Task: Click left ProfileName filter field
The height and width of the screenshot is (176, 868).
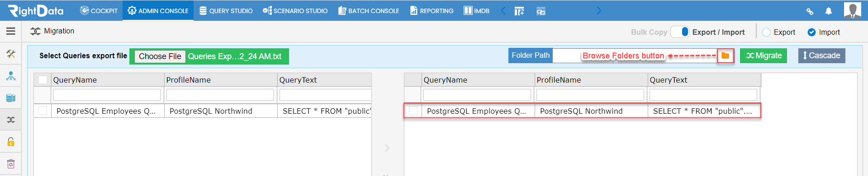Action: [x=220, y=95]
